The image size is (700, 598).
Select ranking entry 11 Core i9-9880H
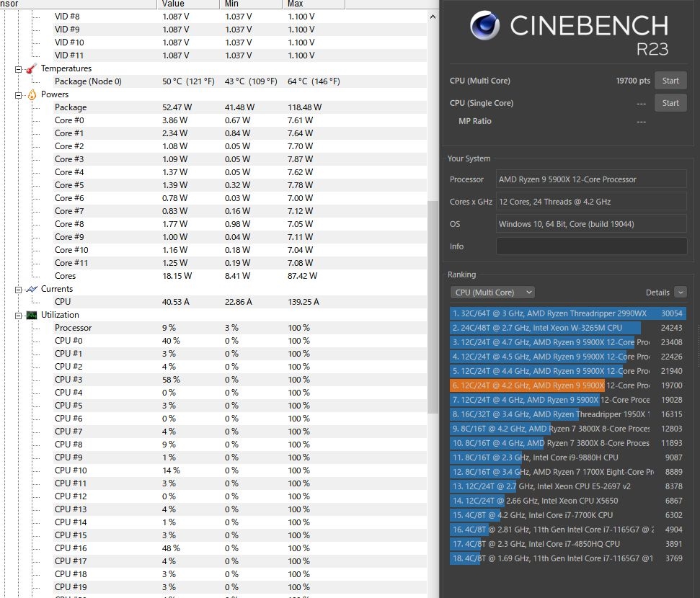click(x=568, y=458)
